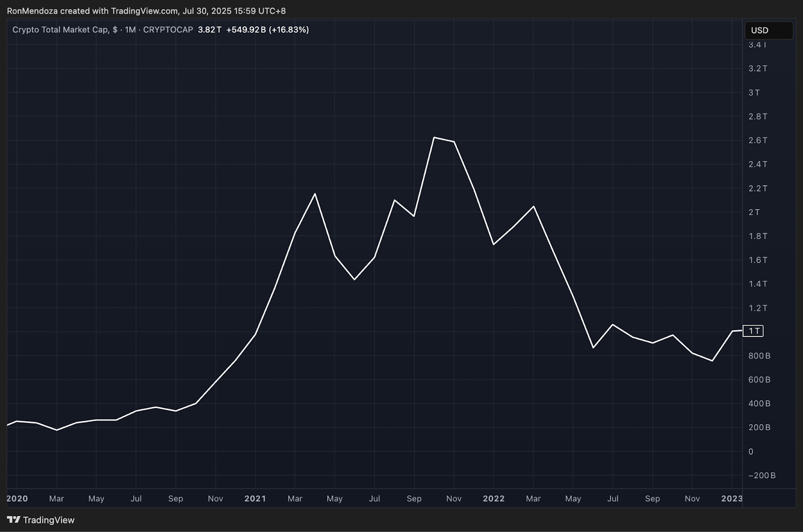Click the TradingView wordmark at bottom

click(x=49, y=520)
